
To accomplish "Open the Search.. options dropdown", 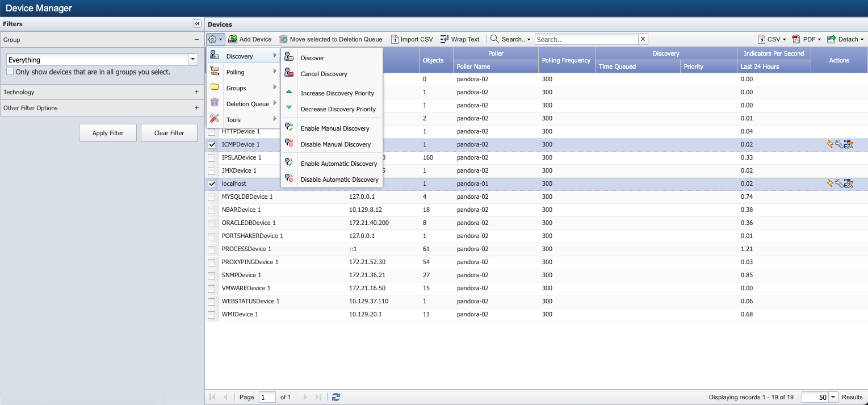I will (x=510, y=39).
